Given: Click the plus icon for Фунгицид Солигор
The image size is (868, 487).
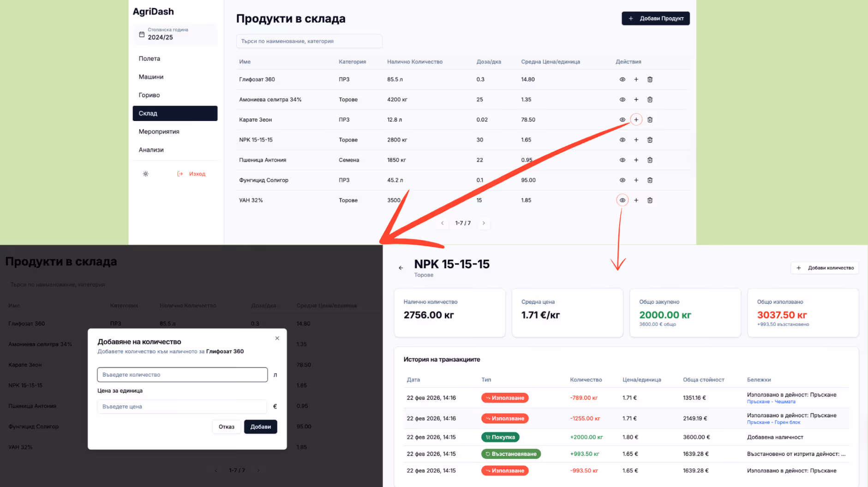Looking at the screenshot, I should click(x=636, y=180).
